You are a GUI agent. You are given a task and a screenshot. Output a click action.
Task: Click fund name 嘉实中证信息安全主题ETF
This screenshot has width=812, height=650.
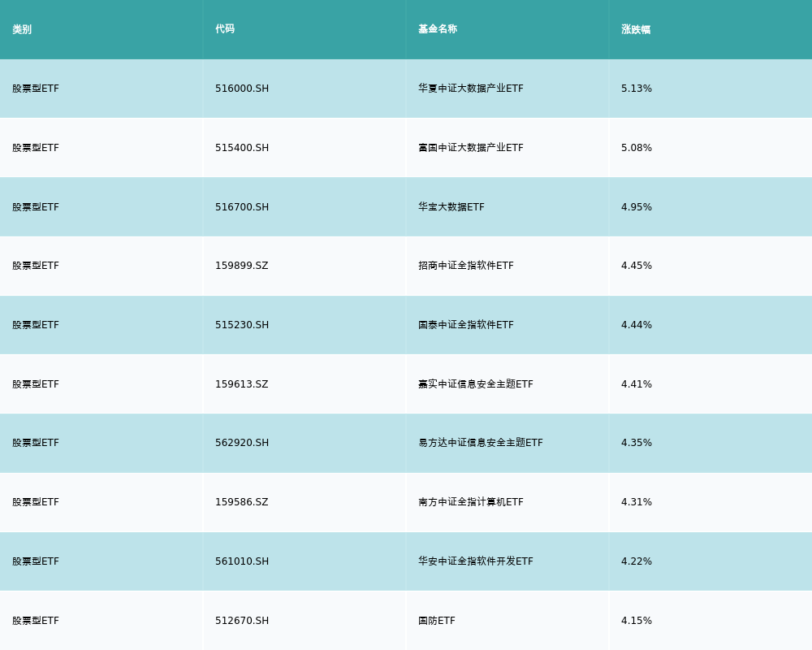tap(475, 384)
